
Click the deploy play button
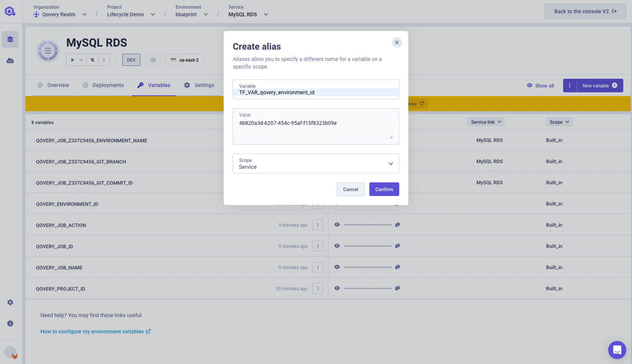coord(72,60)
